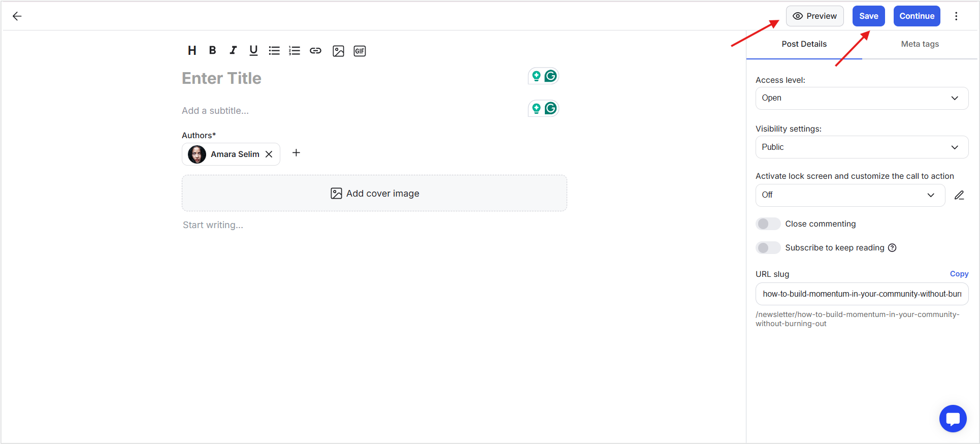
Task: Copy the URL slug link
Action: (x=959, y=274)
